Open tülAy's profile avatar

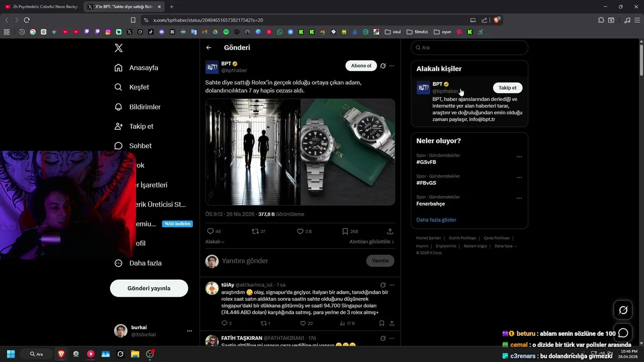click(212, 288)
